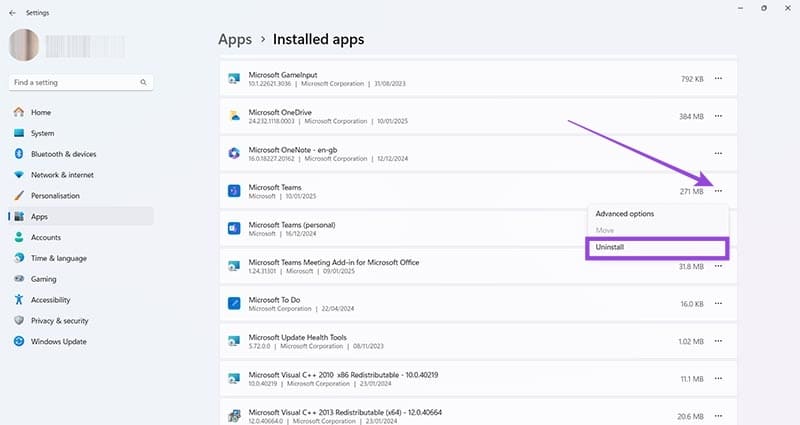The height and width of the screenshot is (425, 800).
Task: Choose Advanced options in the context menu
Action: click(x=658, y=214)
